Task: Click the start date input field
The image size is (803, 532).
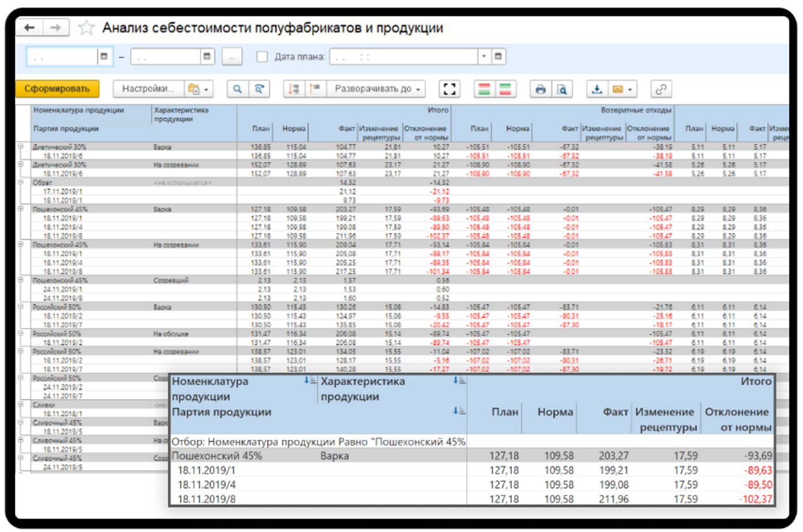Action: [62, 56]
